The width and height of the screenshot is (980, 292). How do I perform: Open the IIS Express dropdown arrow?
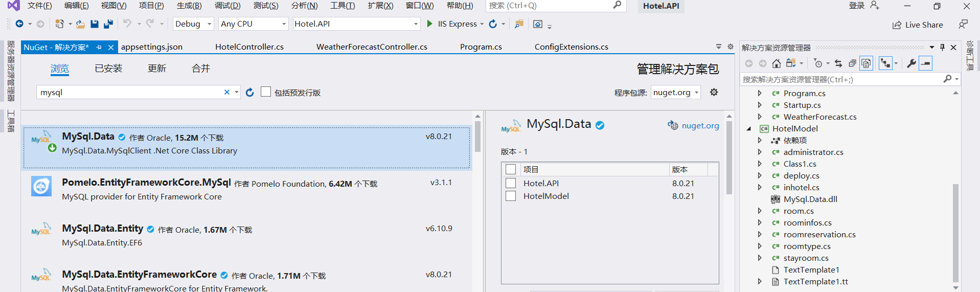[x=482, y=24]
